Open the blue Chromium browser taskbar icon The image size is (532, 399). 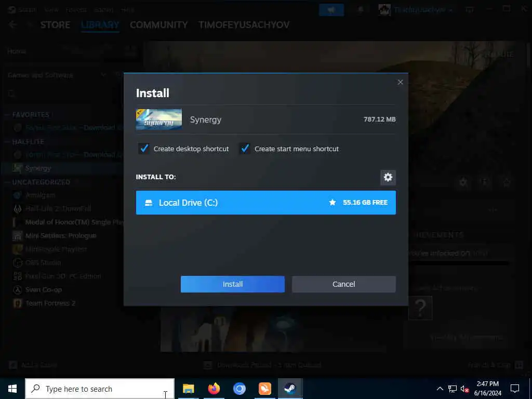tap(239, 389)
